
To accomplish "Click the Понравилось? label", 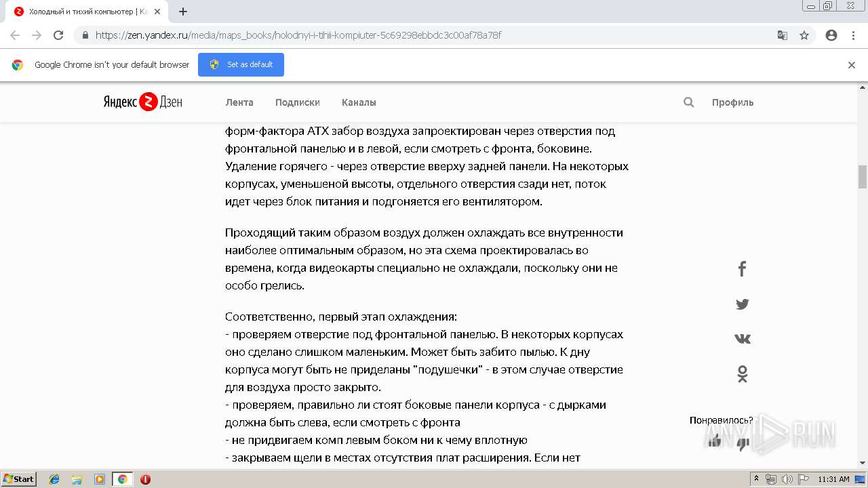I will point(721,420).
